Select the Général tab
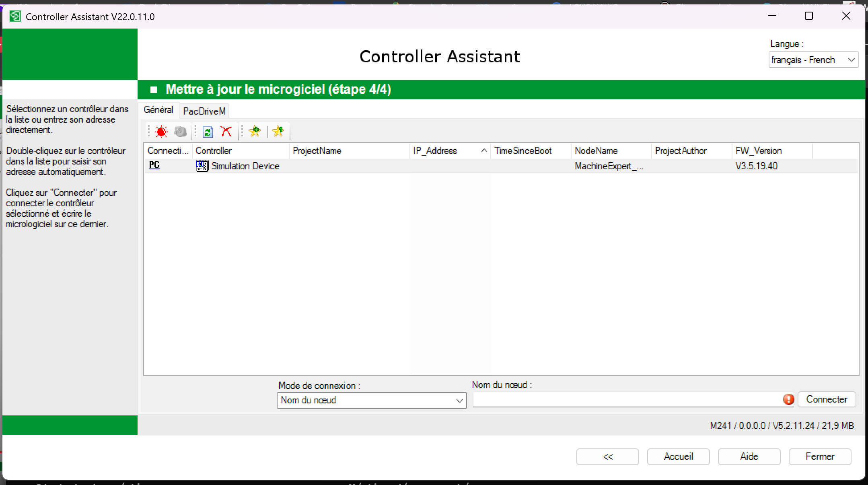 158,110
